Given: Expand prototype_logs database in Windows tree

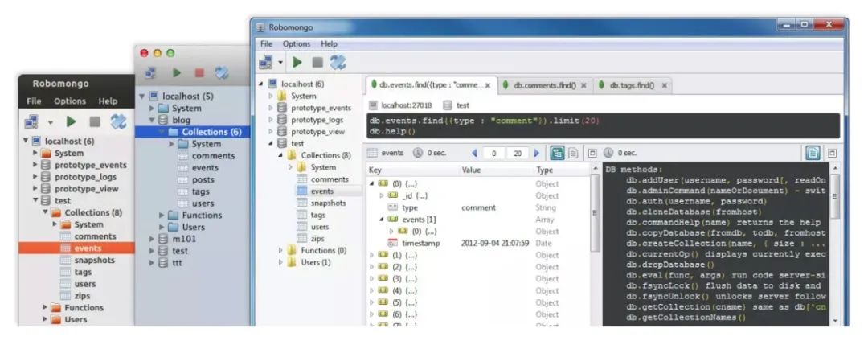Looking at the screenshot, I should click(271, 120).
